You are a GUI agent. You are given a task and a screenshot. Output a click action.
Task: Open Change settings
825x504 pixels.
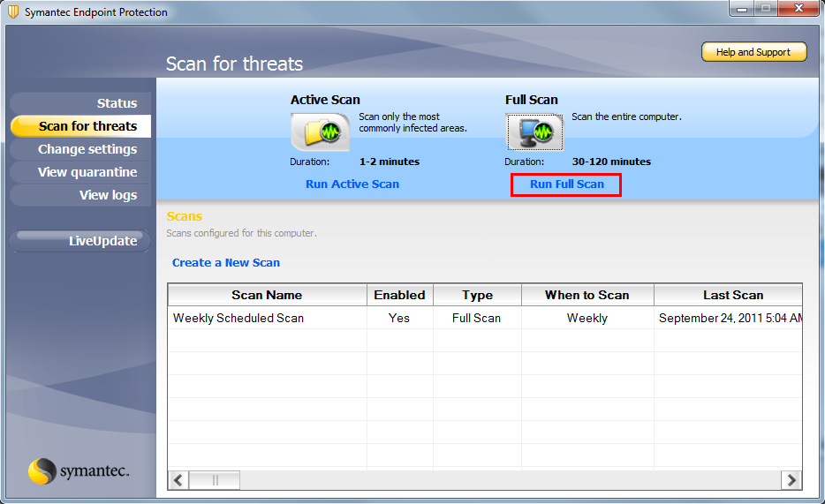[80, 149]
